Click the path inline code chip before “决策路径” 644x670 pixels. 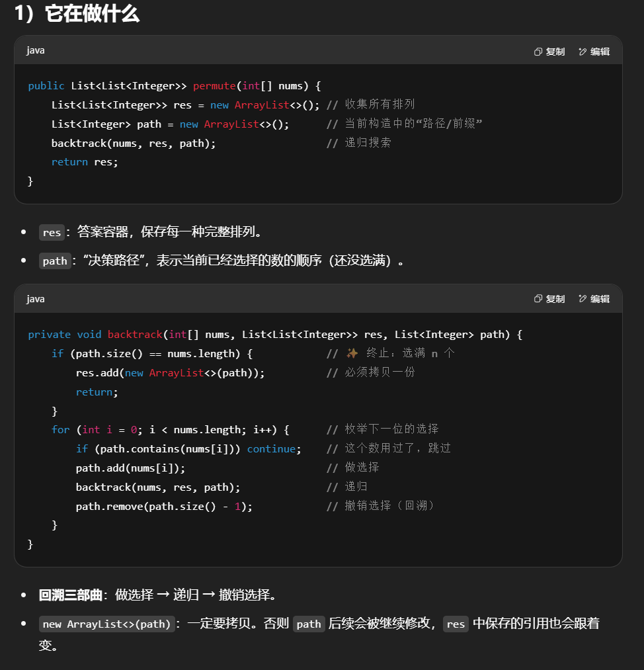pyautogui.click(x=54, y=261)
